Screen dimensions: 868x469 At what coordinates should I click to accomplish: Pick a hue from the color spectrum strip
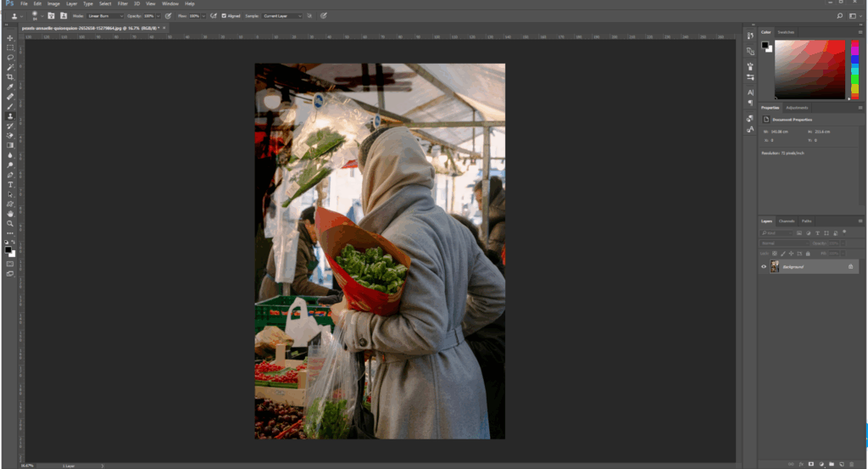[x=854, y=70]
